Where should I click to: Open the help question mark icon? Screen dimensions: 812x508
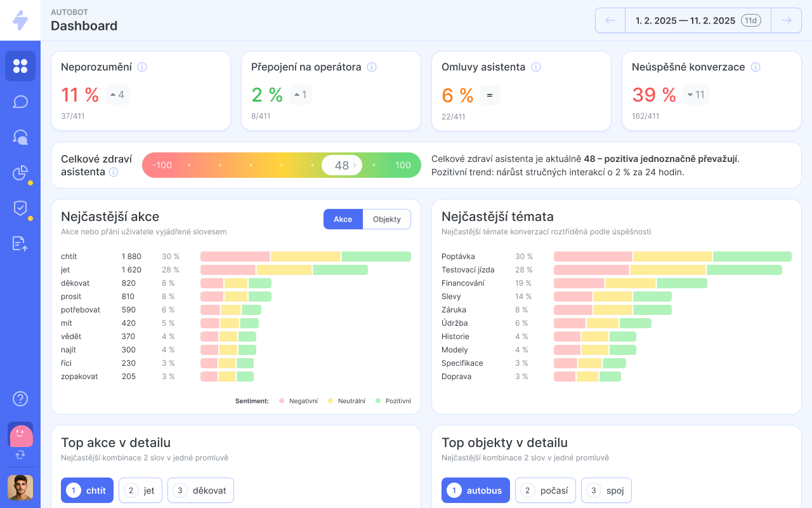point(20,399)
